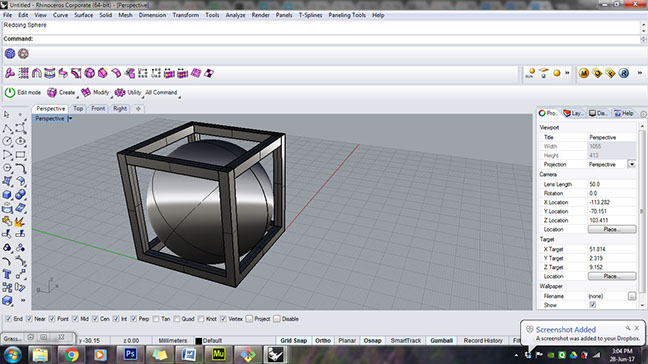Select the Ellipse tool in the left toolbar
Viewport: 648px width, 364px height.
(x=20, y=141)
